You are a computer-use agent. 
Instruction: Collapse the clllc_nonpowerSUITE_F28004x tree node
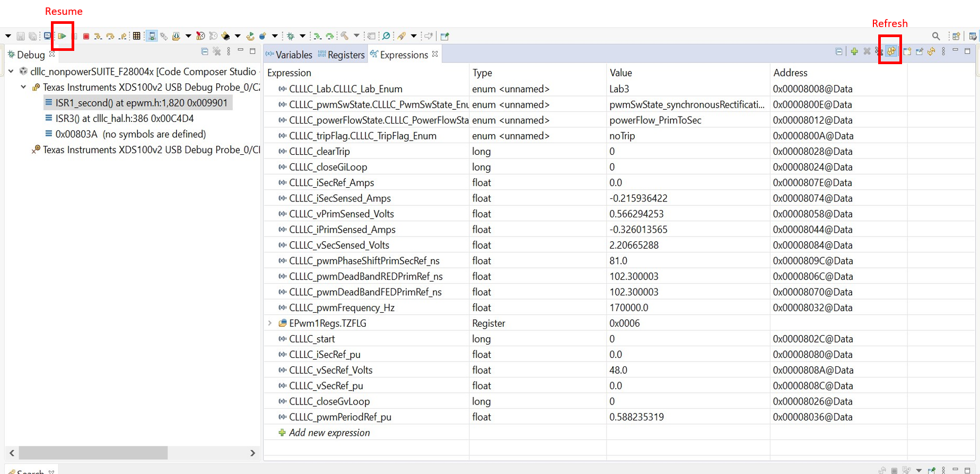pos(11,71)
